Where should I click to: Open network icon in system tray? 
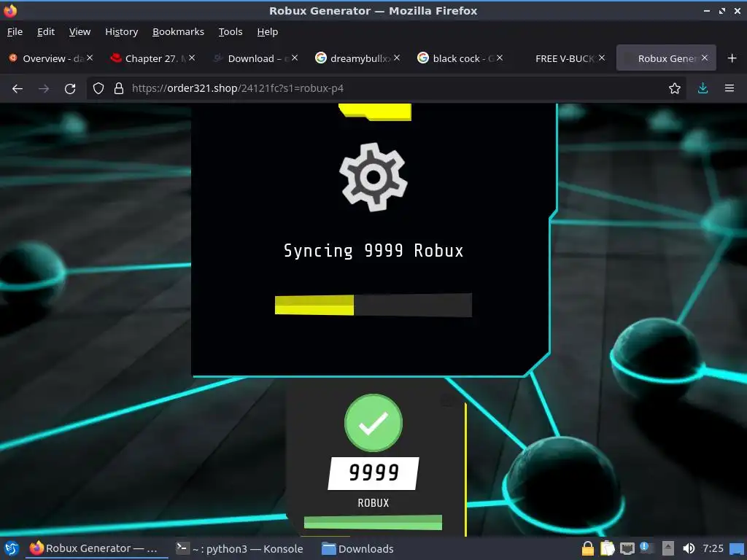coord(627,548)
